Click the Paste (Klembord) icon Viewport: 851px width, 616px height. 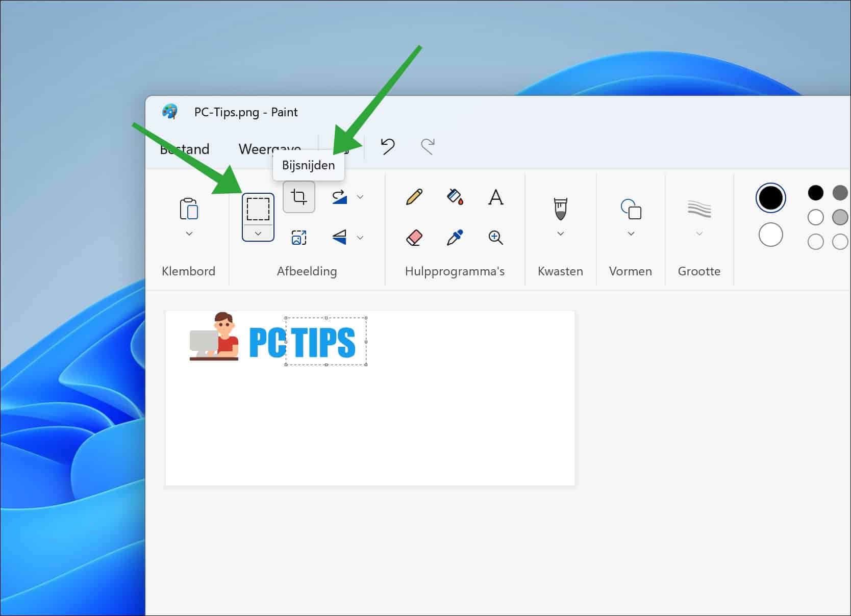click(x=189, y=209)
